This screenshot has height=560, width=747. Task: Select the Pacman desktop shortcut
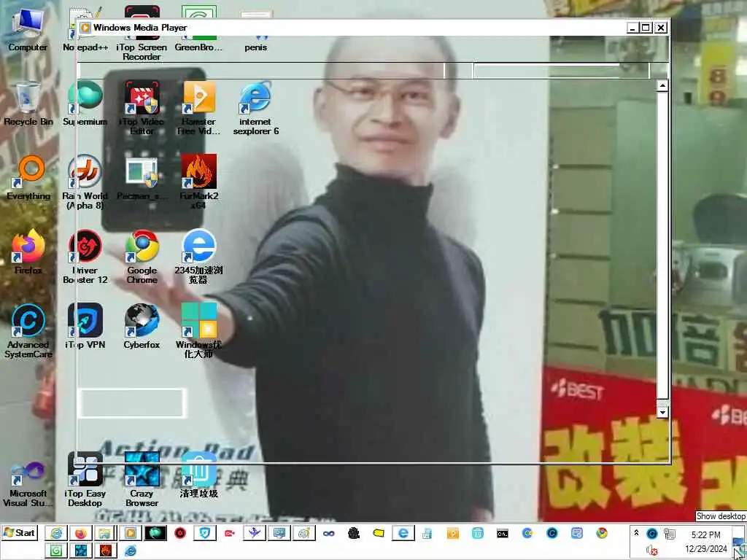(x=142, y=178)
